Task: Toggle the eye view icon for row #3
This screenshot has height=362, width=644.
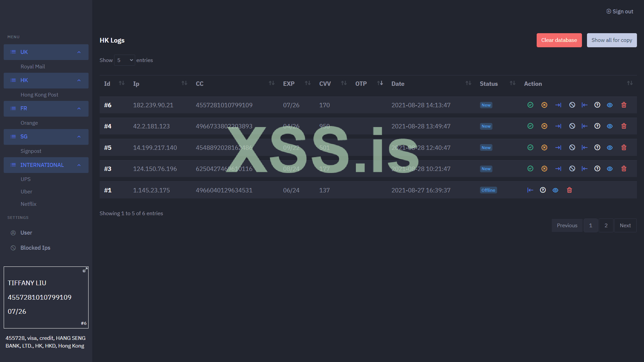Action: coord(610,169)
